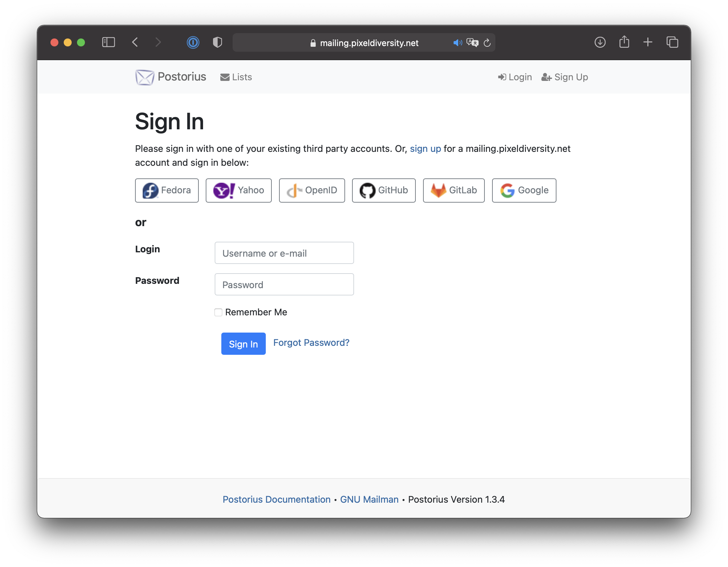The image size is (728, 567).
Task: Reload the page with the refresh icon
Action: click(487, 43)
